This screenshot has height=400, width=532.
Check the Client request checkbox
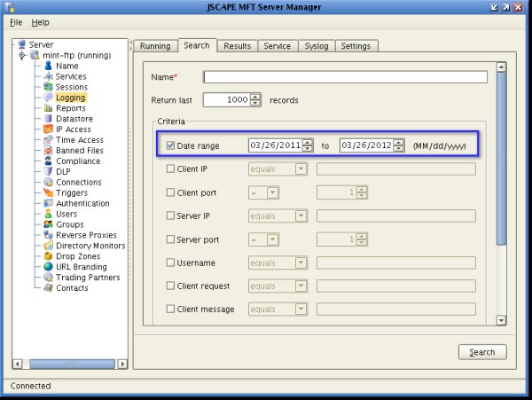(170, 286)
